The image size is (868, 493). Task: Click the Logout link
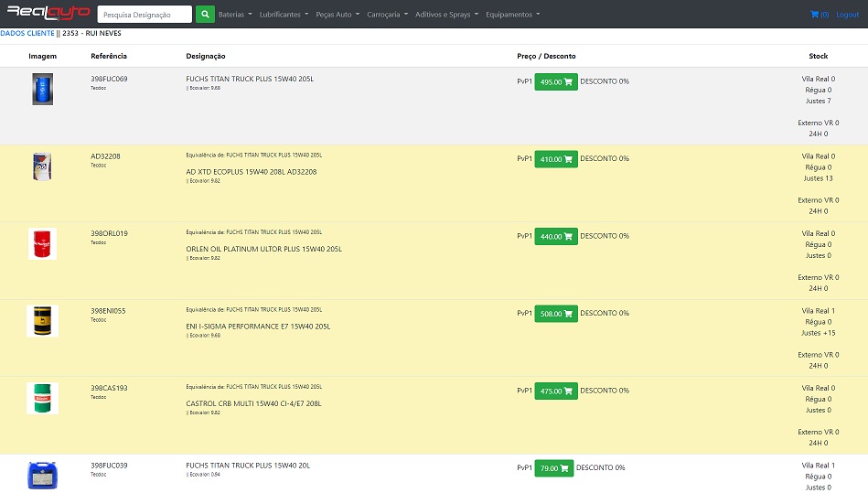[x=848, y=15]
